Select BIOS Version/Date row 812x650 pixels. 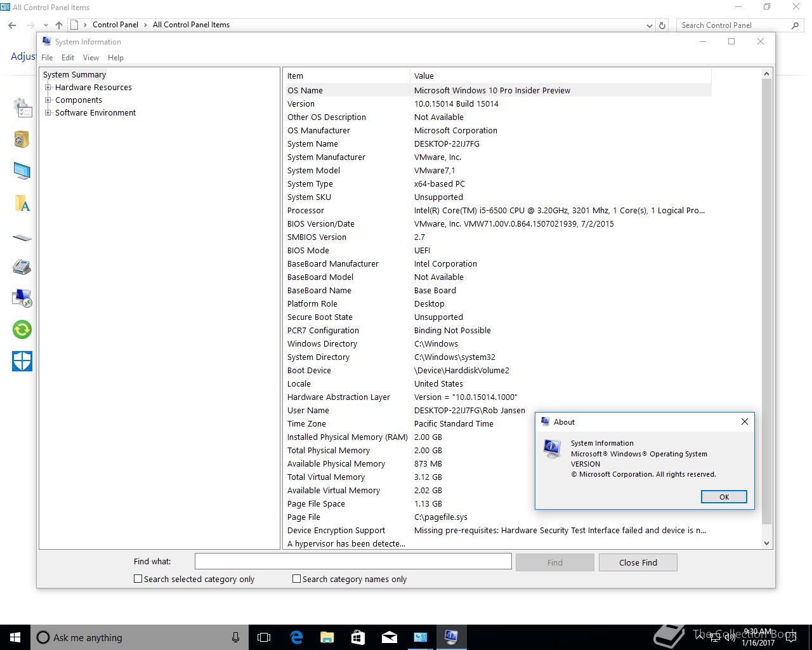pyautogui.click(x=497, y=223)
